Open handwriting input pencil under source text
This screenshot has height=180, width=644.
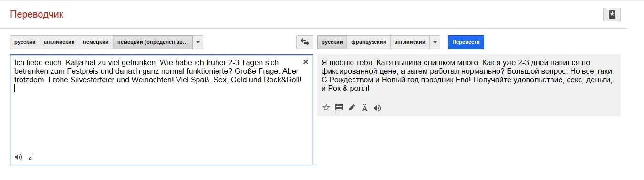(31, 157)
